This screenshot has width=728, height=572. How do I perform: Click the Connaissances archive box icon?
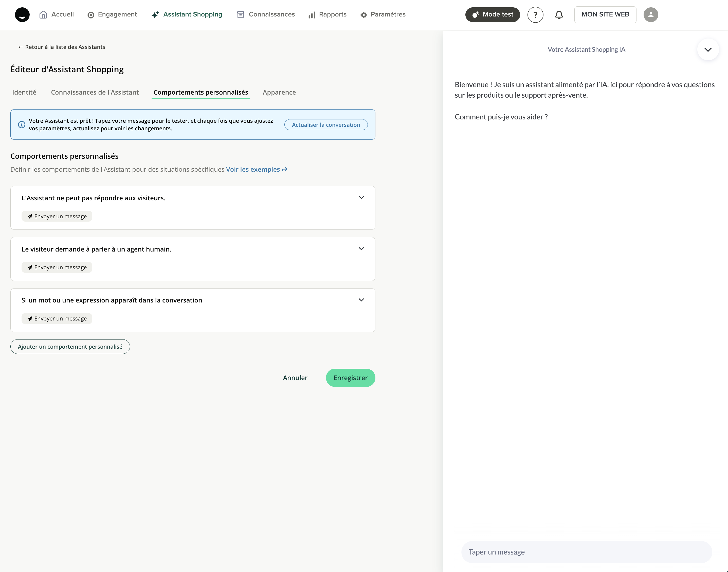click(240, 15)
